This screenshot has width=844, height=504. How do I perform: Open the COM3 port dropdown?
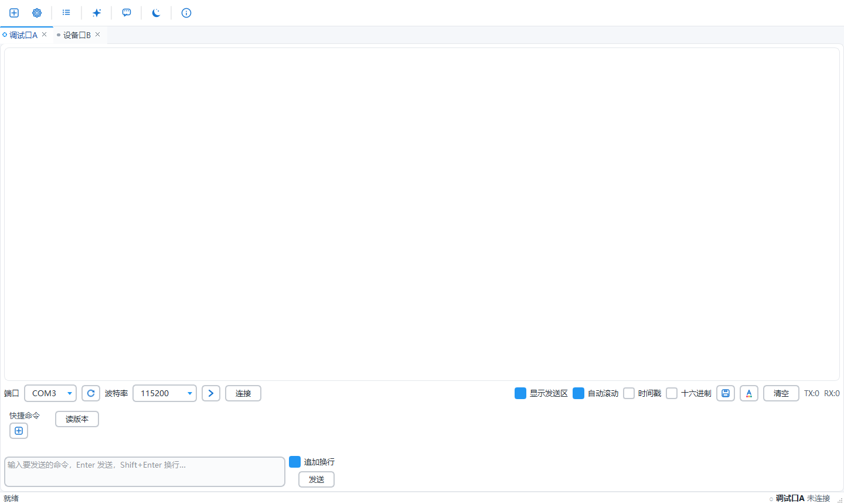pos(50,393)
